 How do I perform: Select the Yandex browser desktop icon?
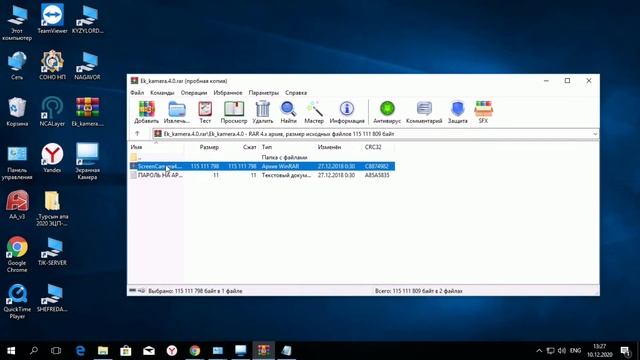pos(52,158)
